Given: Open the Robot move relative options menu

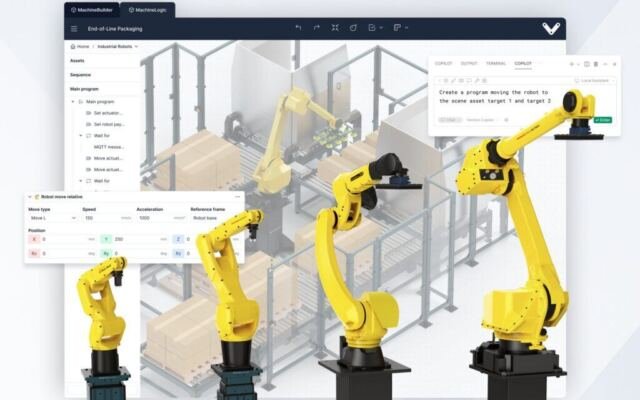Looking at the screenshot, I should tap(237, 197).
